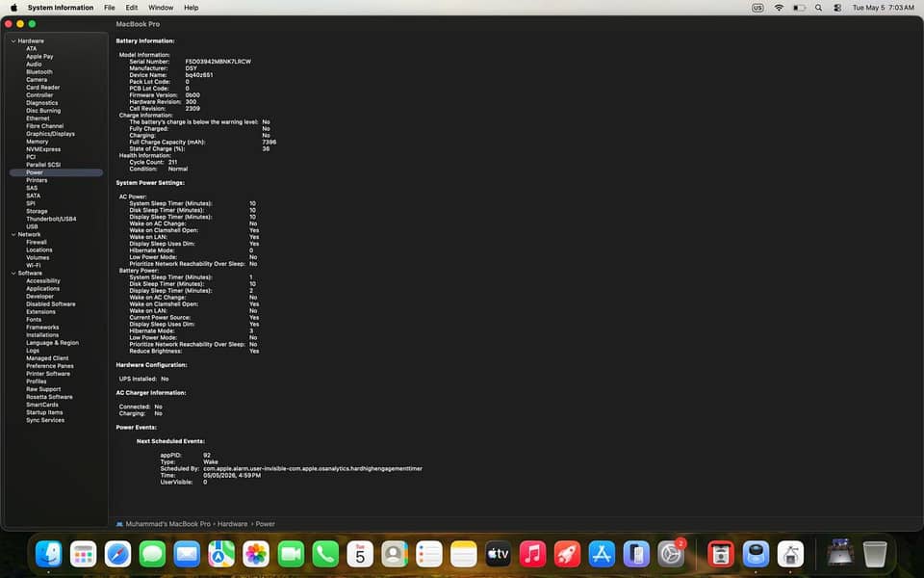Select Startup Items in the sidebar
The height and width of the screenshot is (578, 924).
tap(45, 412)
